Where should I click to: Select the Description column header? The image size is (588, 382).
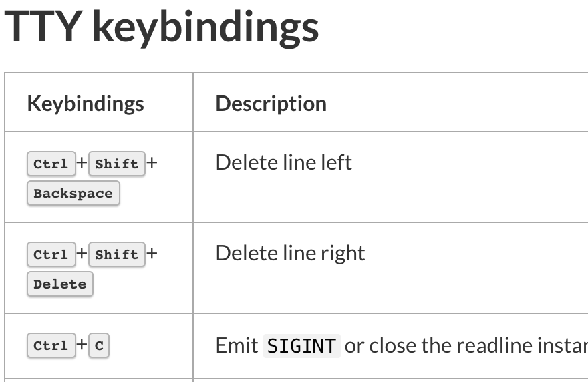(271, 104)
